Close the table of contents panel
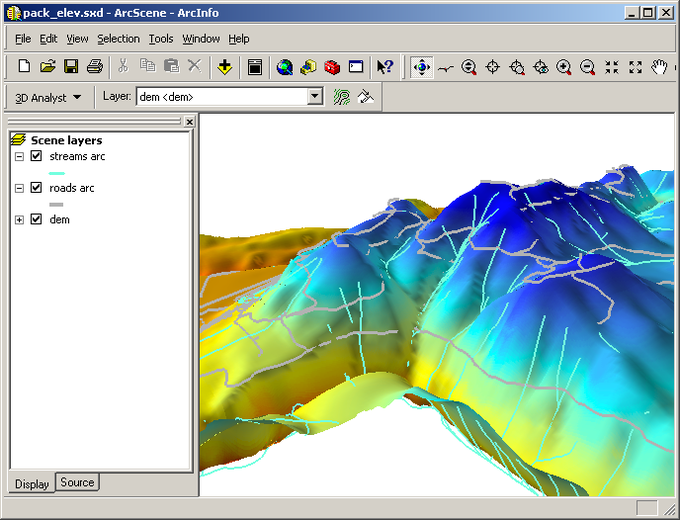Screen dimensions: 680x520 190,122
